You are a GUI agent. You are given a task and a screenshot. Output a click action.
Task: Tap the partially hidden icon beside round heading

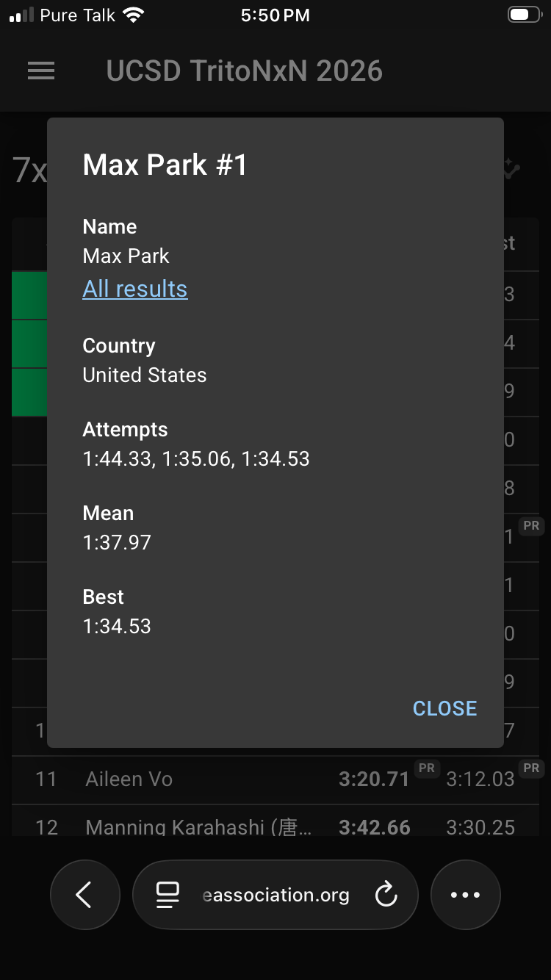512,170
